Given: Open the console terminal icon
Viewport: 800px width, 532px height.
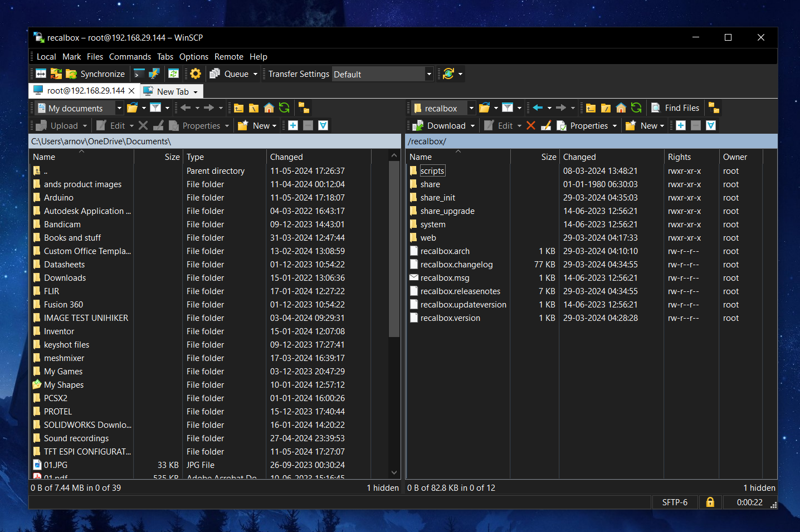Looking at the screenshot, I should click(139, 74).
